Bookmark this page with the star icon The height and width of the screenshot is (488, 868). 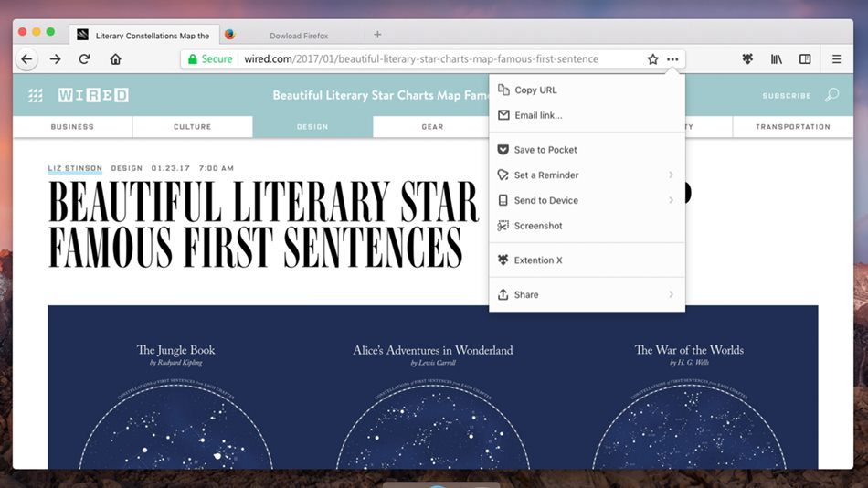pyautogui.click(x=652, y=59)
